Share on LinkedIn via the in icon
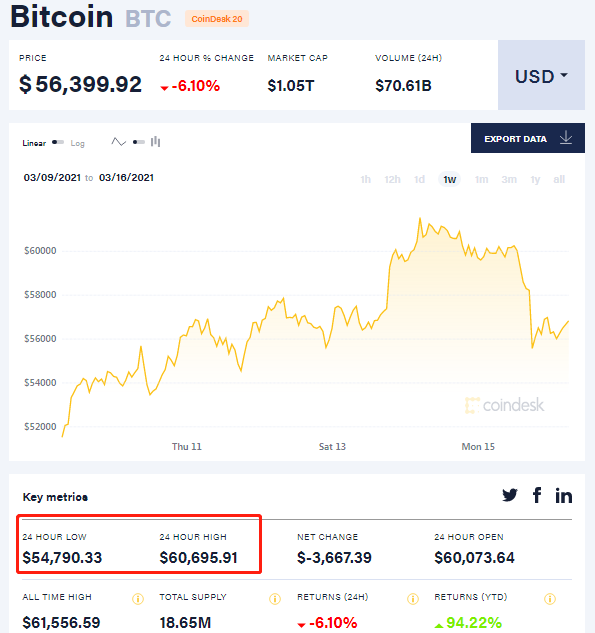This screenshot has width=595, height=633. tap(564, 495)
